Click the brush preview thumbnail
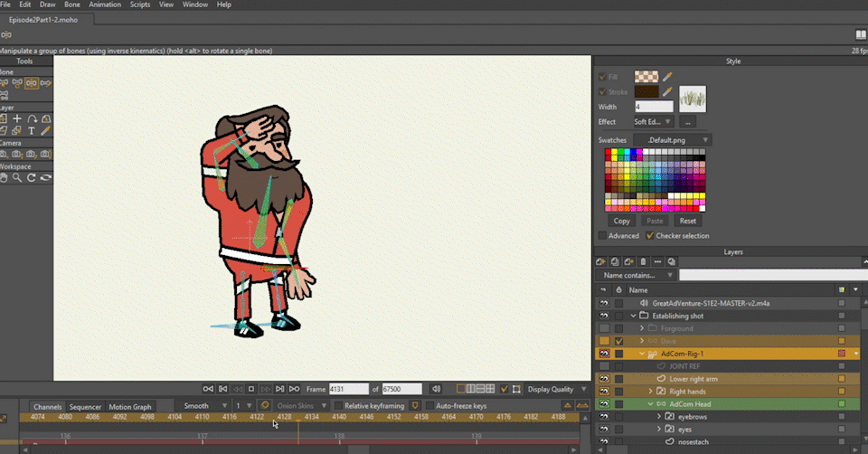The image size is (868, 454). click(693, 99)
